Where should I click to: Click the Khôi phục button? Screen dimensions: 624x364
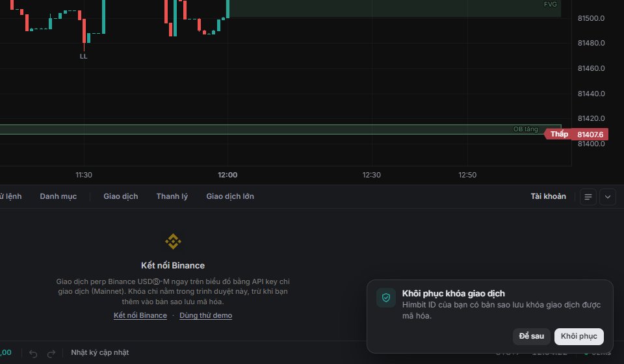coord(579,336)
